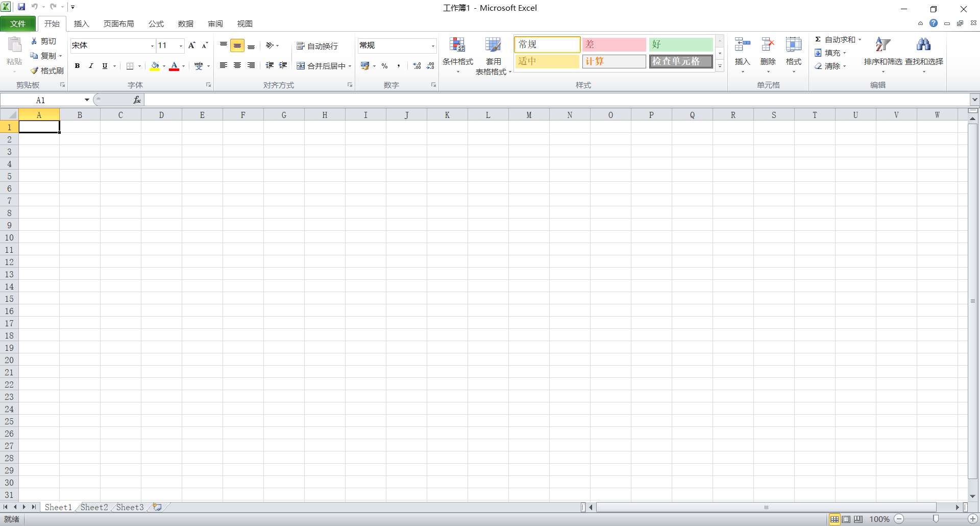The width and height of the screenshot is (980, 526).
Task: Open the Name Box A1 dropdown arrow
Action: [87, 100]
